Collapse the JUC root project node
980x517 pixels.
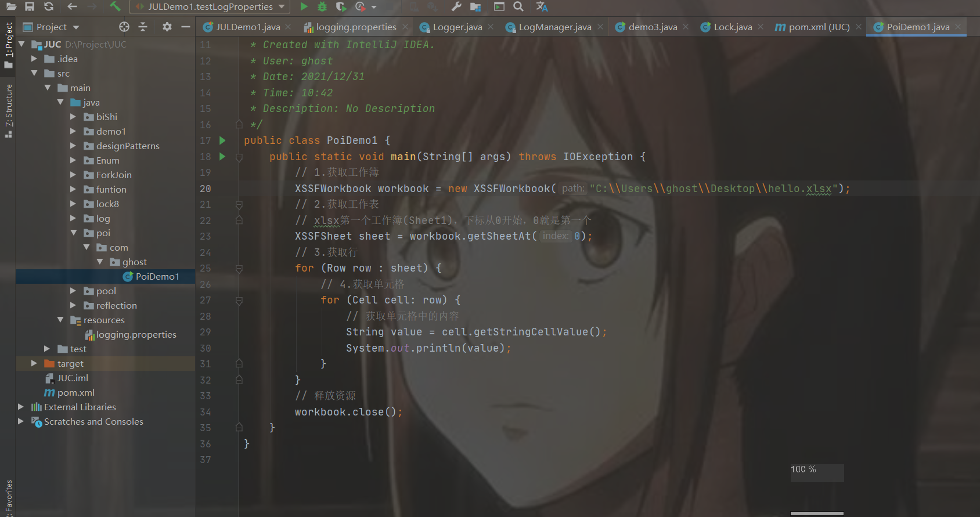pyautogui.click(x=21, y=44)
